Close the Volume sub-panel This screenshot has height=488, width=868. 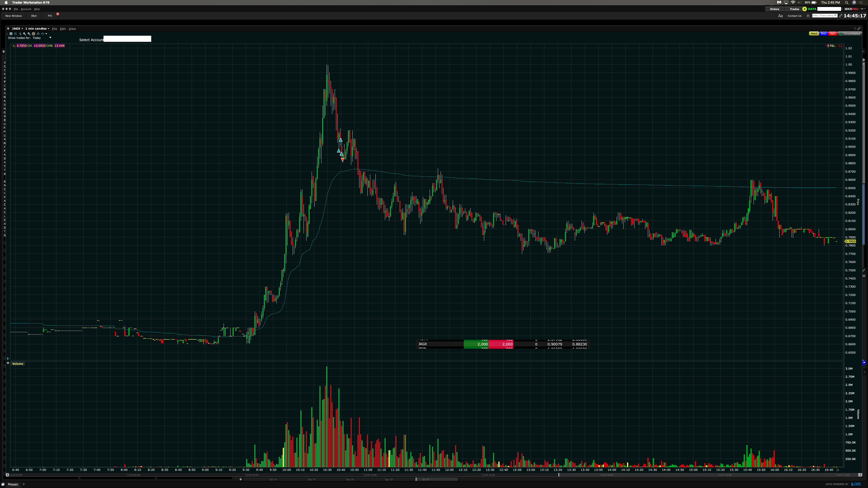(8, 363)
